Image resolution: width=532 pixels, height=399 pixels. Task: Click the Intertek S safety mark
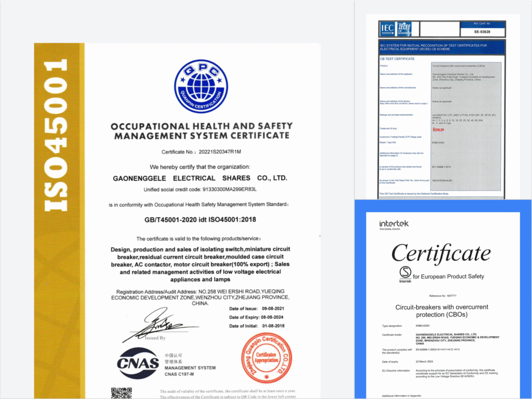pos(405,273)
